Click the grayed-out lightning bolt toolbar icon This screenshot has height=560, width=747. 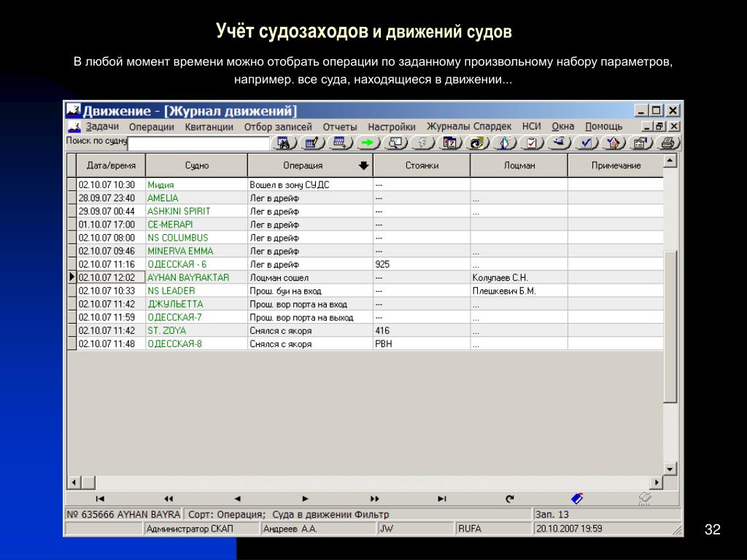422,142
